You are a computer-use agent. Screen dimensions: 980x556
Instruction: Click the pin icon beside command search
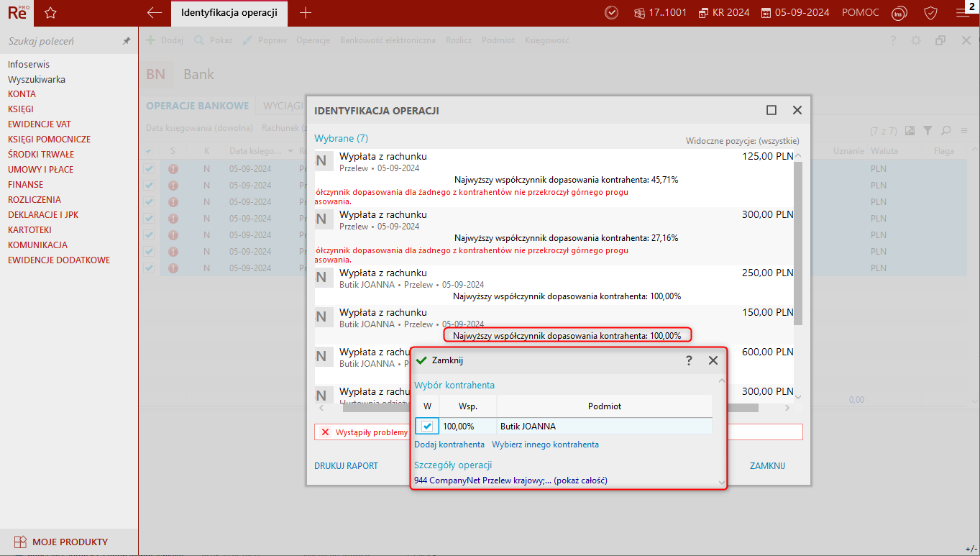click(x=127, y=42)
